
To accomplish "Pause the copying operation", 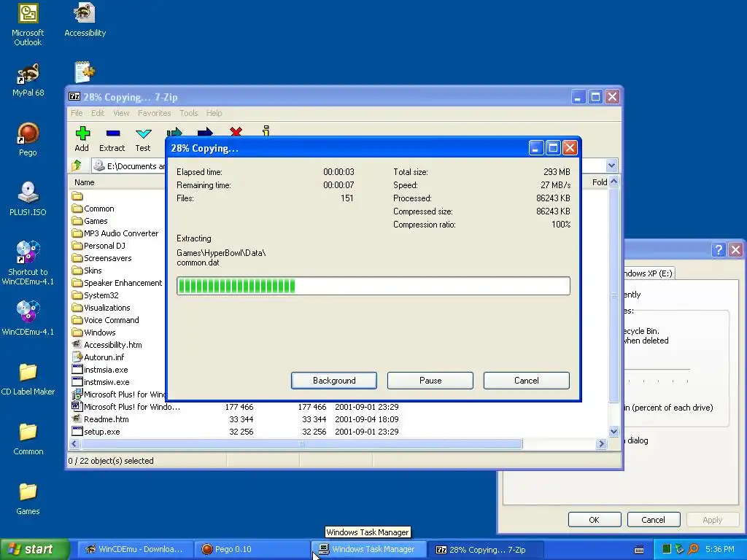I will tap(430, 381).
